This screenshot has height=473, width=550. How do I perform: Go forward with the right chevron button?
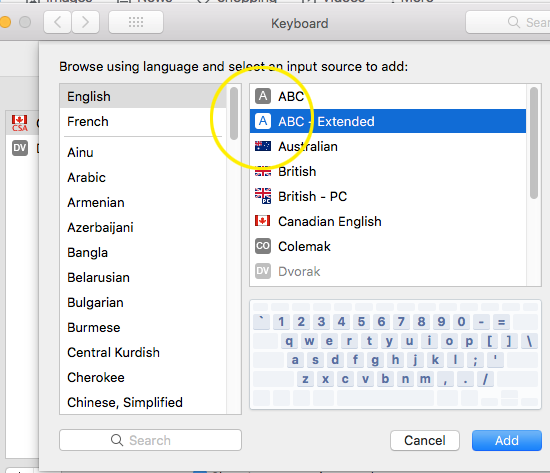tap(85, 22)
